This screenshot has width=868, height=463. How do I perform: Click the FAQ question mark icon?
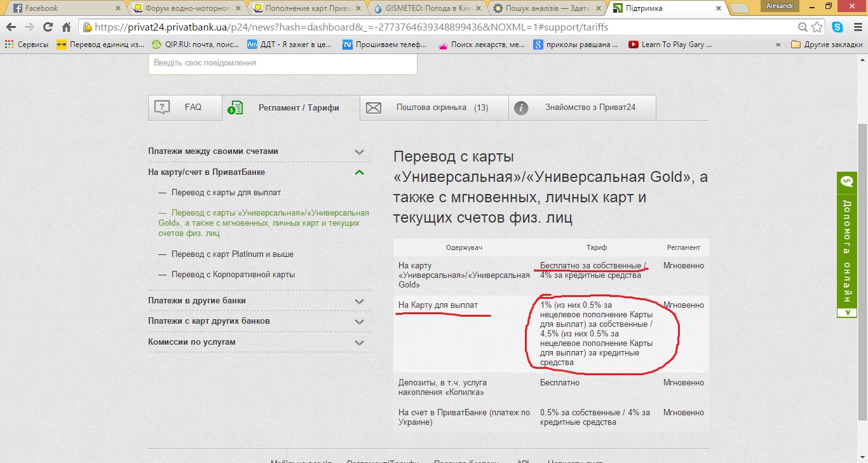pos(162,107)
